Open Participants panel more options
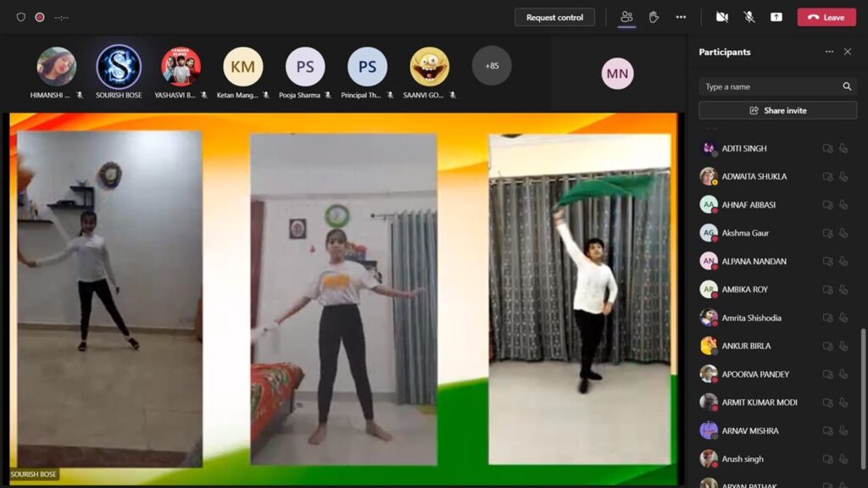This screenshot has width=868, height=488. [x=829, y=52]
